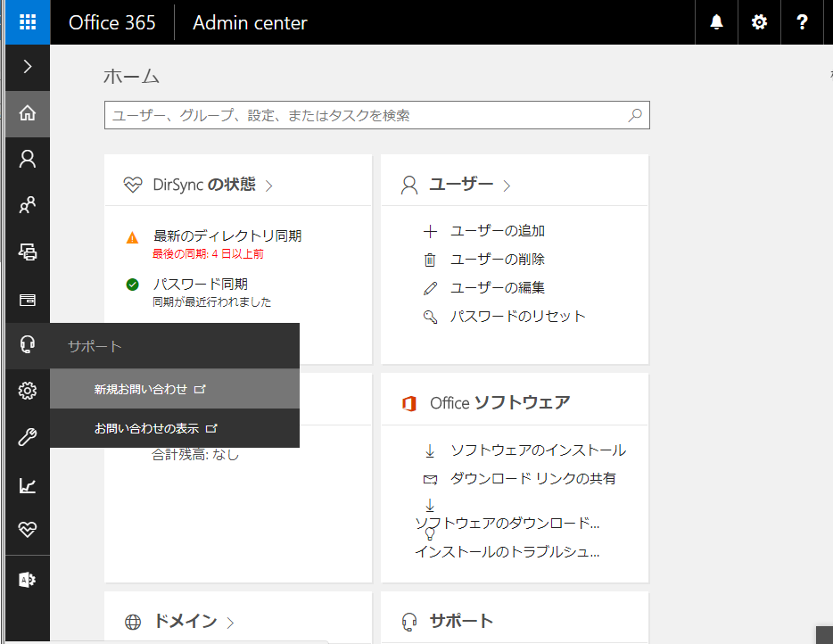This screenshot has height=644, width=833.
Task: Open パスワード同期 status
Action: pyautogui.click(x=201, y=285)
